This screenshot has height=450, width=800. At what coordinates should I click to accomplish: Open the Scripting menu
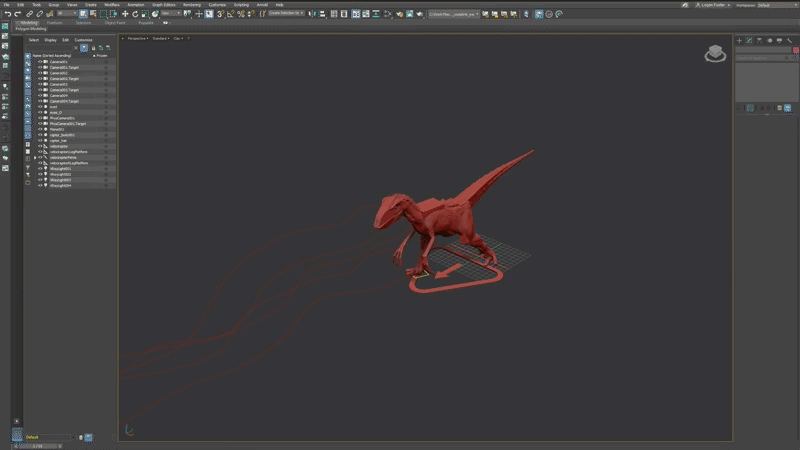click(x=241, y=5)
